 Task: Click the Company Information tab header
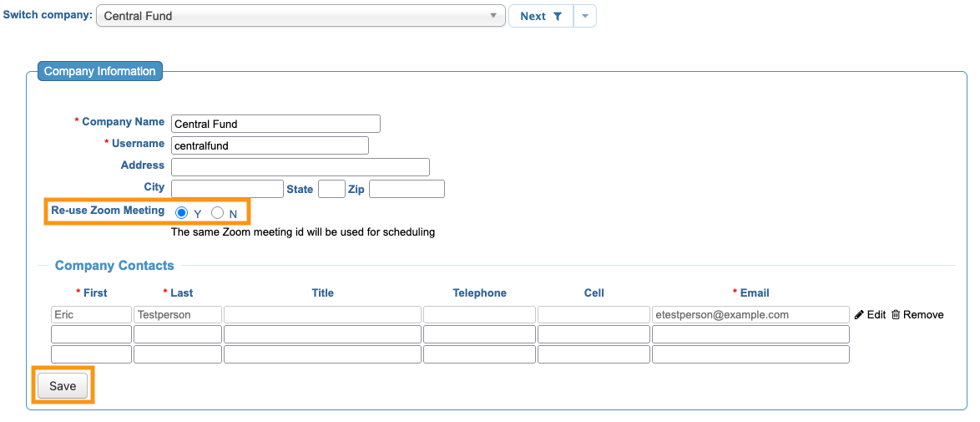click(x=100, y=71)
